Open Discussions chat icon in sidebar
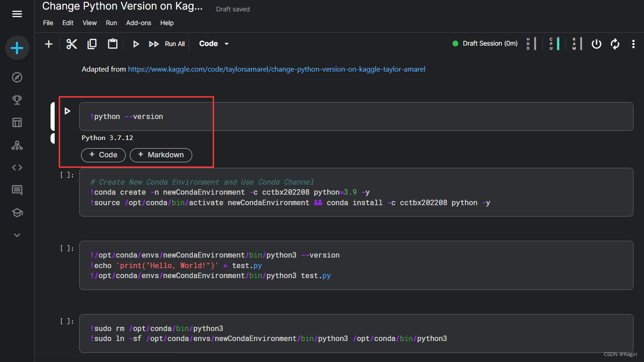Viewport: 644px width, 362px height. click(x=17, y=190)
